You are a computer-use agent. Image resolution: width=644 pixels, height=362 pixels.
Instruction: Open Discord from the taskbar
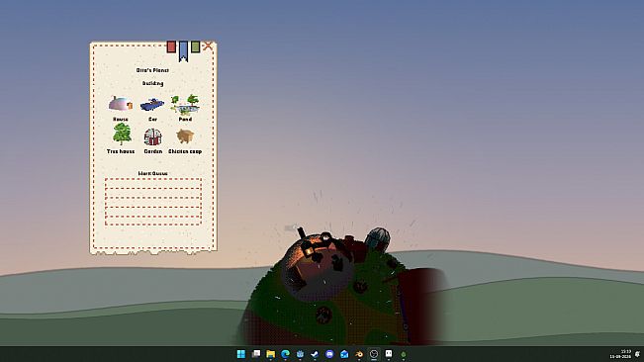[x=329, y=354]
